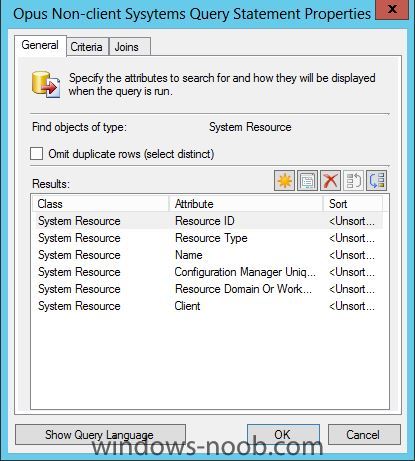This screenshot has height=461, width=415.
Task: Open the Joins tab
Action: click(x=127, y=47)
